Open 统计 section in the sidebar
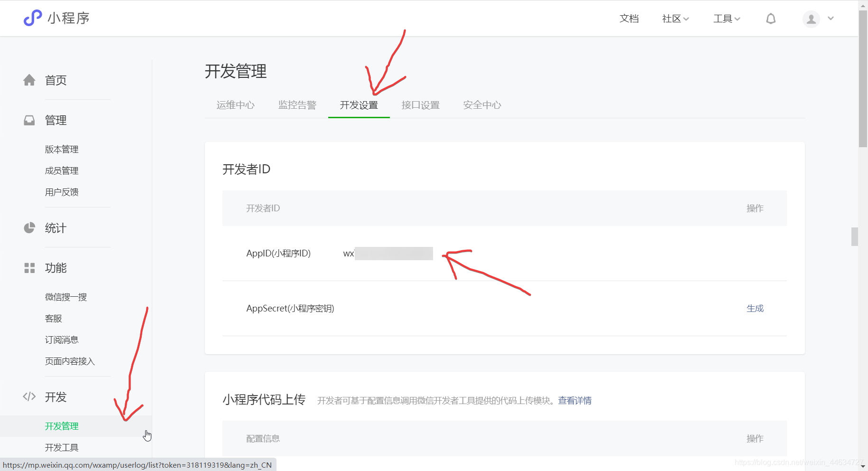The width and height of the screenshot is (868, 471). click(55, 228)
